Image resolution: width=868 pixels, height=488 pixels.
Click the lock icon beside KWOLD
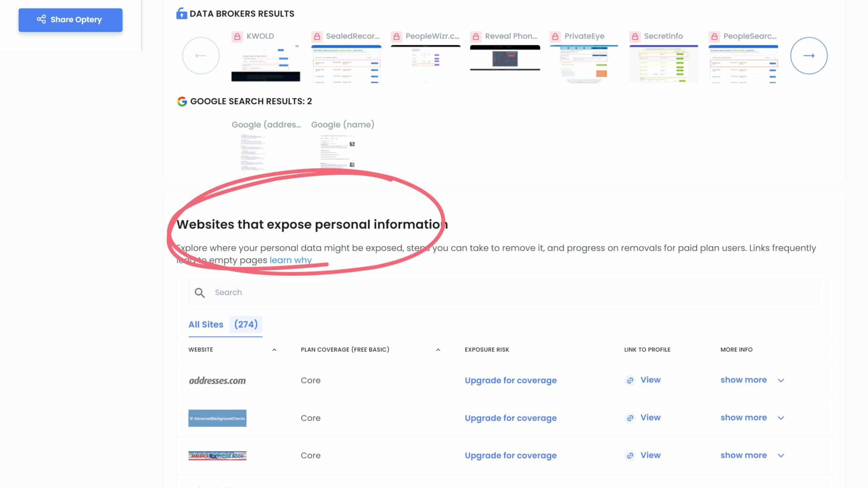pos(237,36)
